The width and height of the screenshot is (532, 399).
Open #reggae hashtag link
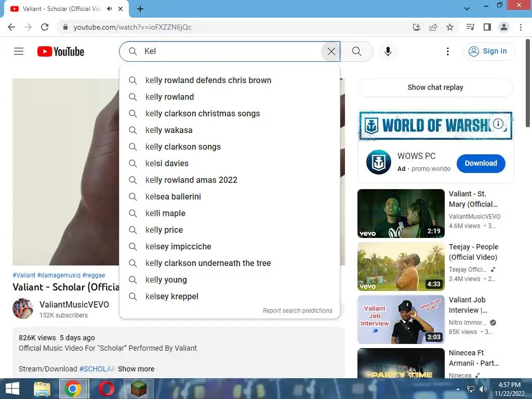click(x=94, y=275)
